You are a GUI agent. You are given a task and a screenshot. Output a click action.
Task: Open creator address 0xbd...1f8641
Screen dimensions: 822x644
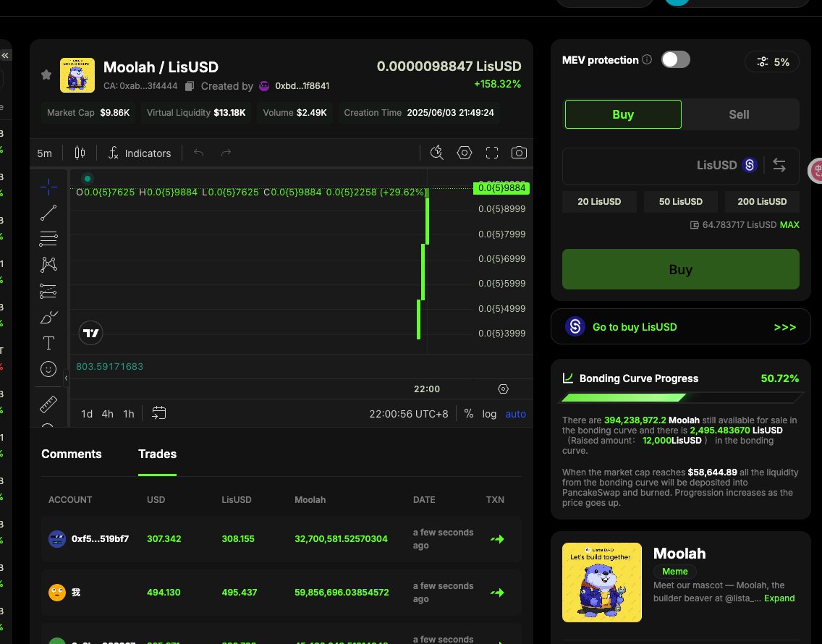tap(302, 86)
